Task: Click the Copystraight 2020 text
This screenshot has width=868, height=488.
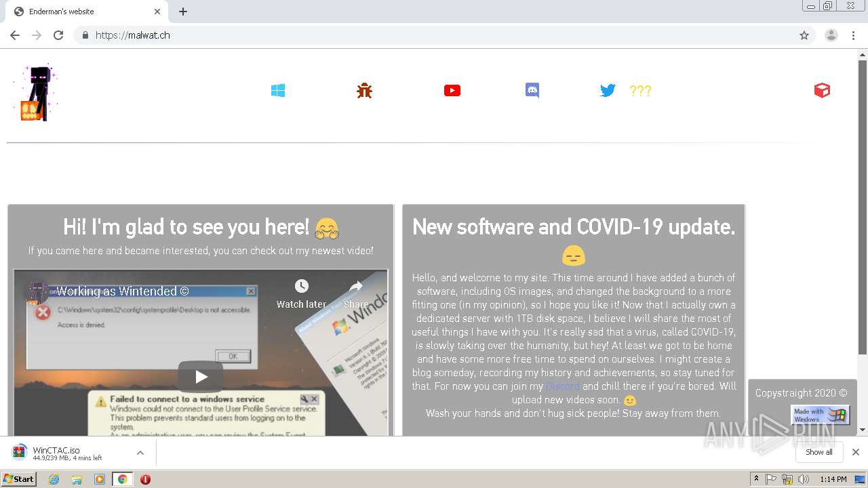Action: tap(801, 393)
